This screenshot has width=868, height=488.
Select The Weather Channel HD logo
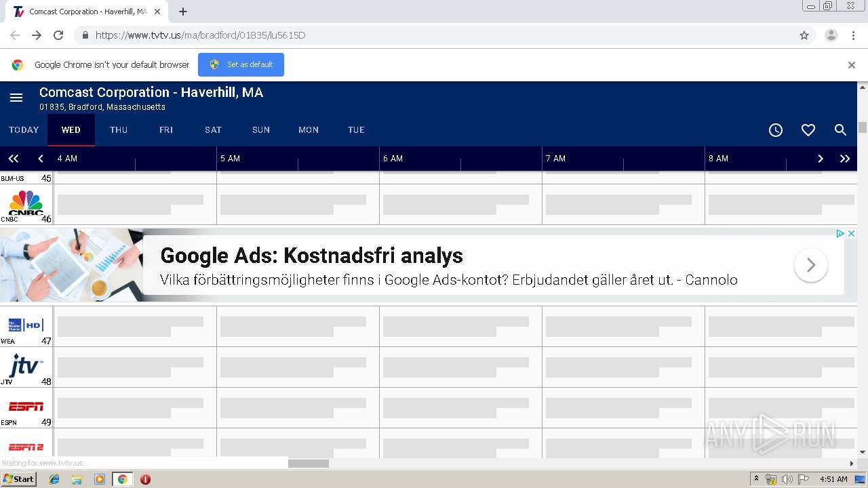pyautogui.click(x=26, y=325)
